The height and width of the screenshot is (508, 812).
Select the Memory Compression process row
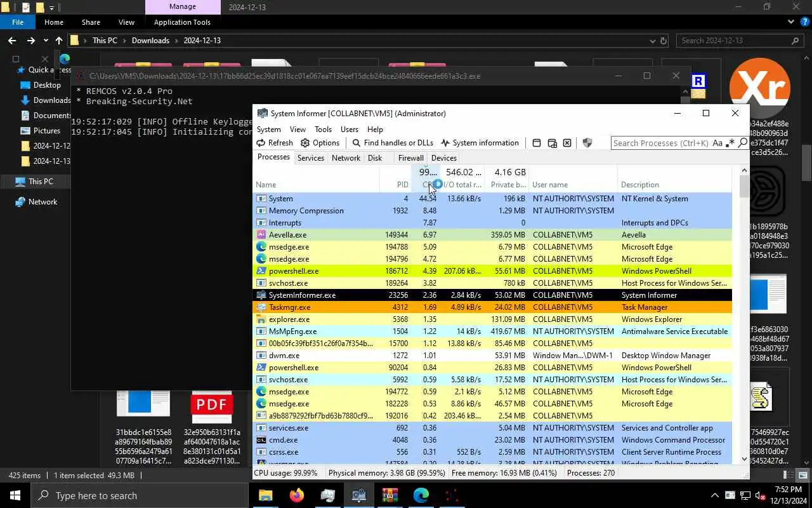[x=492, y=211]
